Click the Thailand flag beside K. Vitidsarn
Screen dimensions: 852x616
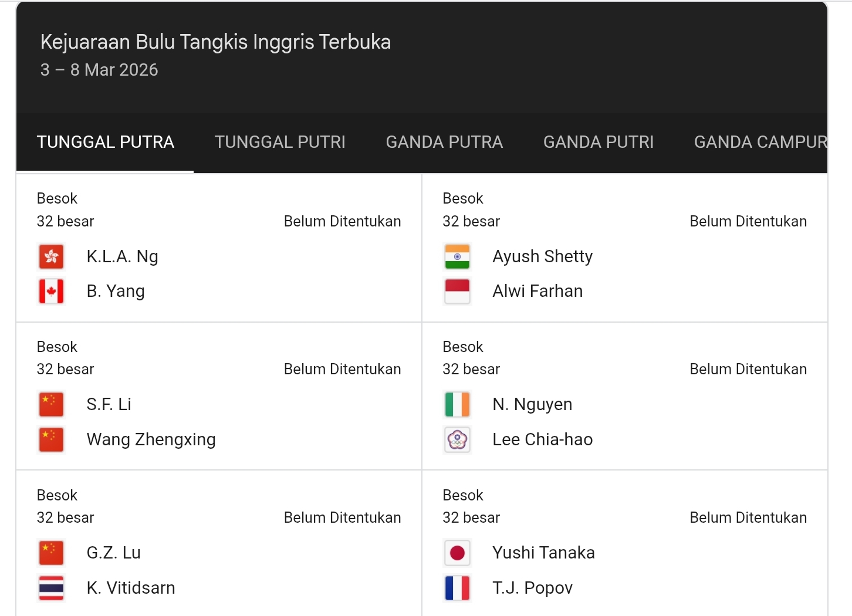click(x=51, y=588)
